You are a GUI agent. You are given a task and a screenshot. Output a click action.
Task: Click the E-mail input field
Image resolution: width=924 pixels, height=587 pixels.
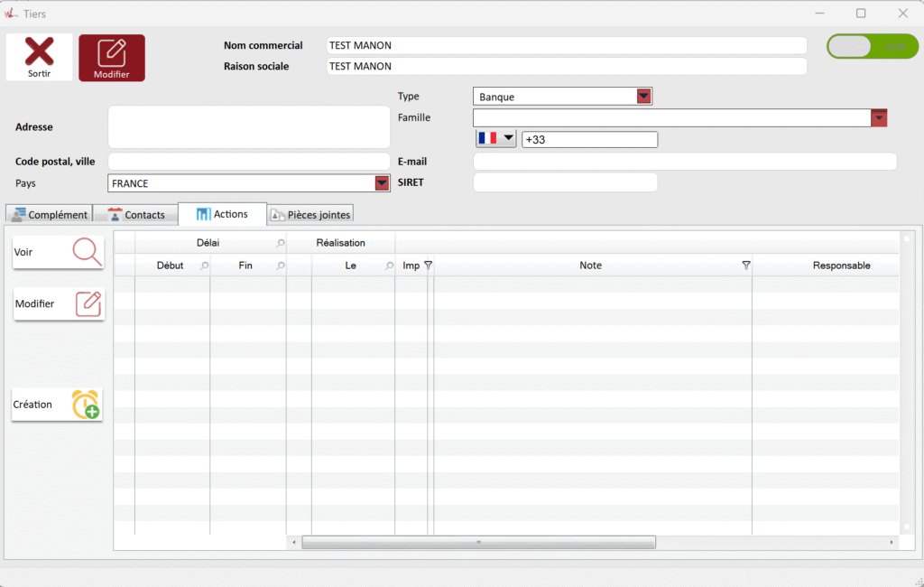pyautogui.click(x=684, y=162)
